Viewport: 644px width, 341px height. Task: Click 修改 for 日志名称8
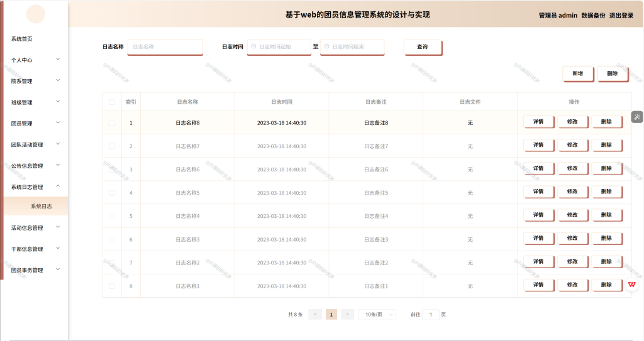pos(572,122)
